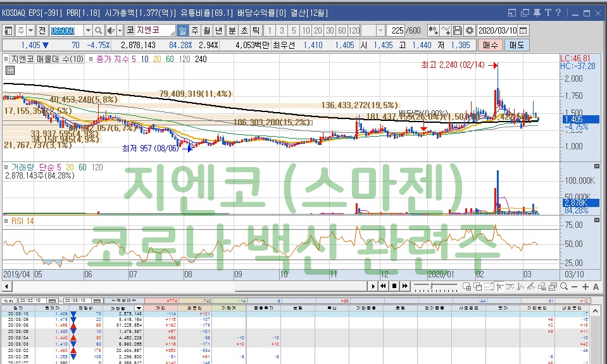Screen dimensions: 607x364
Task: Click the 전 button
Action: click(42, 30)
